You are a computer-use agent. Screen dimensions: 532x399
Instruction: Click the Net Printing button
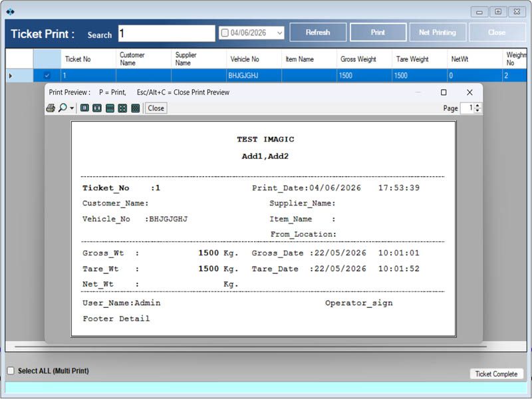click(438, 32)
